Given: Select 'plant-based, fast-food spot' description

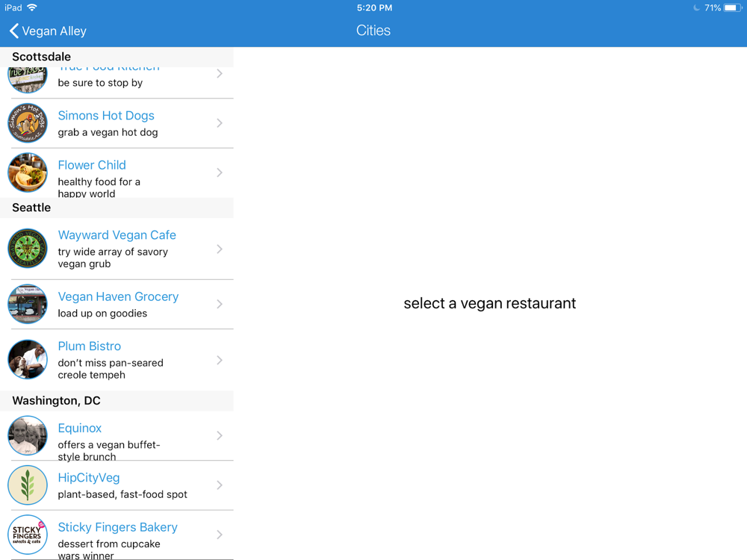Looking at the screenshot, I should [x=123, y=494].
